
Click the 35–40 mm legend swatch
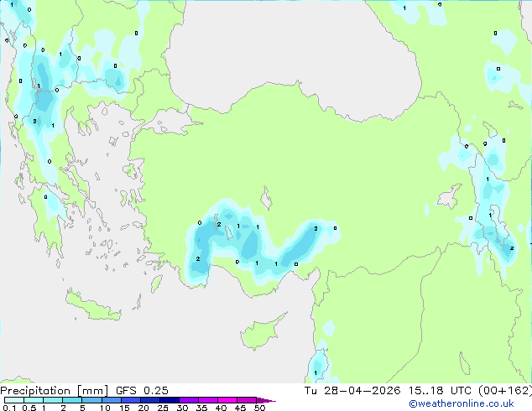point(207,400)
